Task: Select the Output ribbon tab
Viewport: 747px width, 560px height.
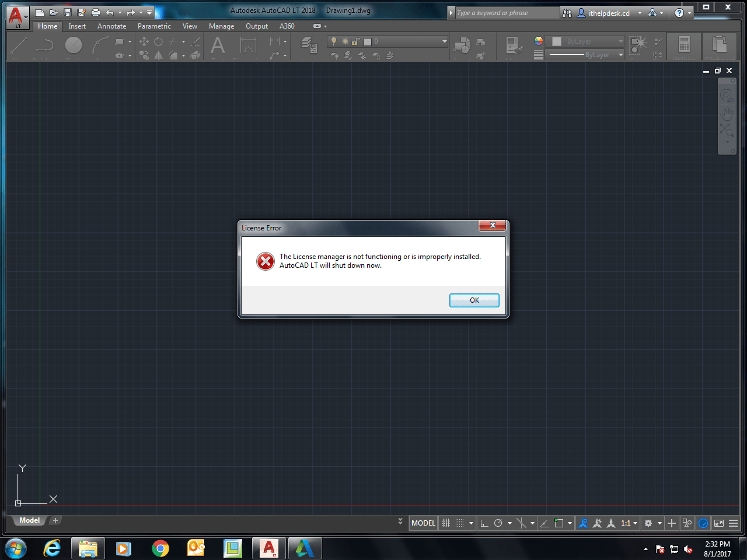Action: tap(257, 26)
